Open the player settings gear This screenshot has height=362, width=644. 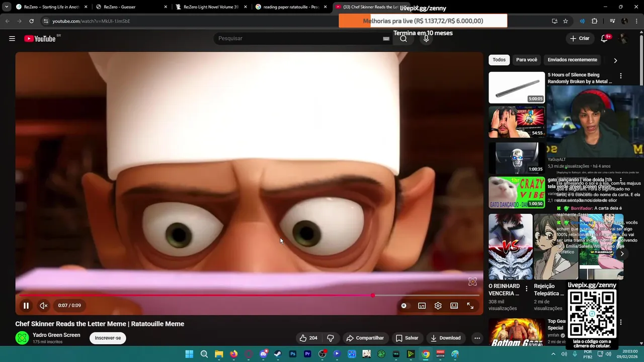click(x=438, y=306)
